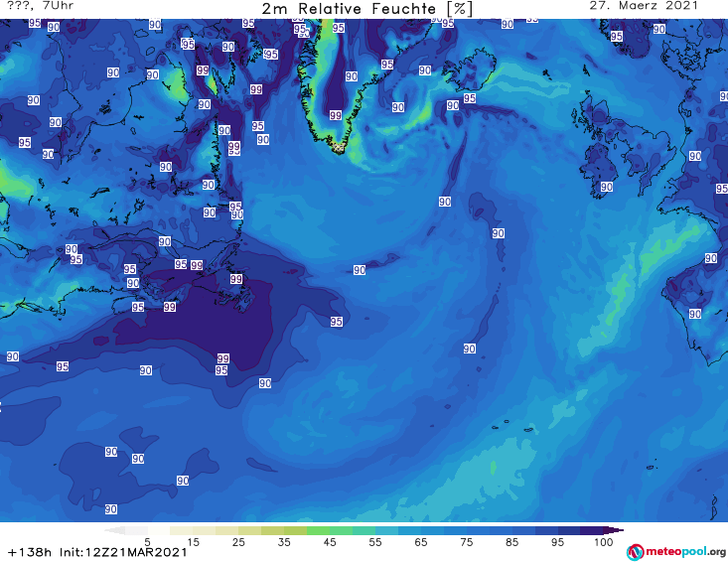Click the bright green legend swatch above 45
The height and width of the screenshot is (562, 728).
318,530
